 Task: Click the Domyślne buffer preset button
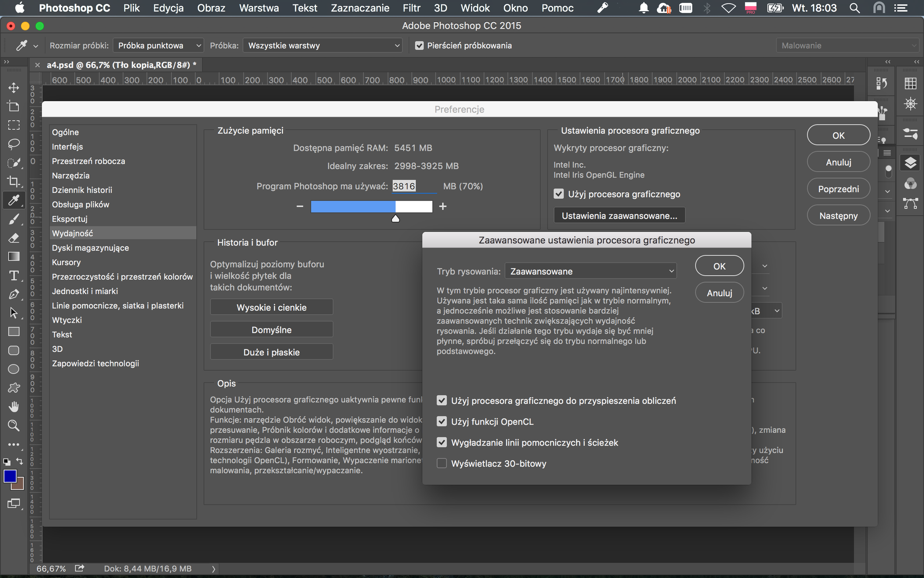(x=272, y=330)
